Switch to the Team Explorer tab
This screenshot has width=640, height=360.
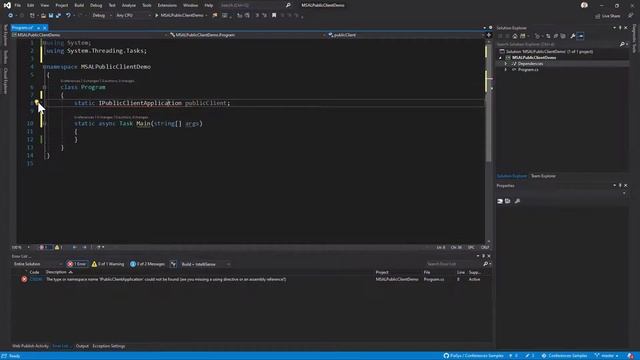pos(543,176)
